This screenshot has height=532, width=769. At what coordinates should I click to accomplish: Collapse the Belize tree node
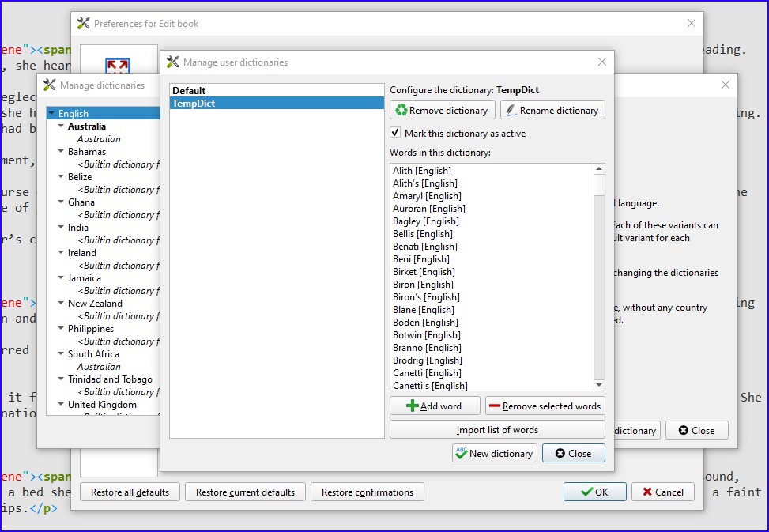pyautogui.click(x=61, y=176)
